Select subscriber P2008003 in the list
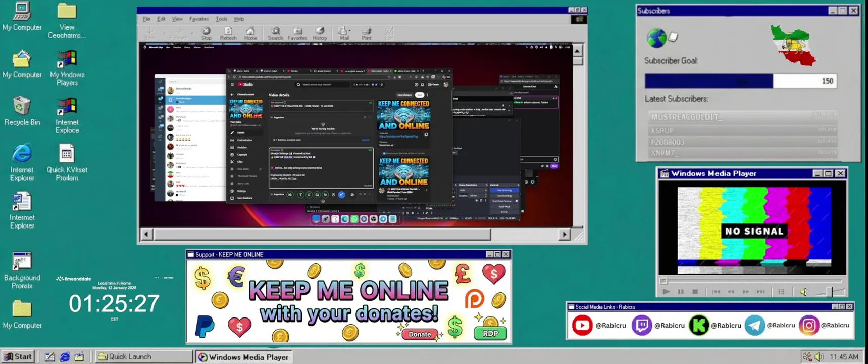Image resolution: width=868 pixels, height=364 pixels. point(743,142)
